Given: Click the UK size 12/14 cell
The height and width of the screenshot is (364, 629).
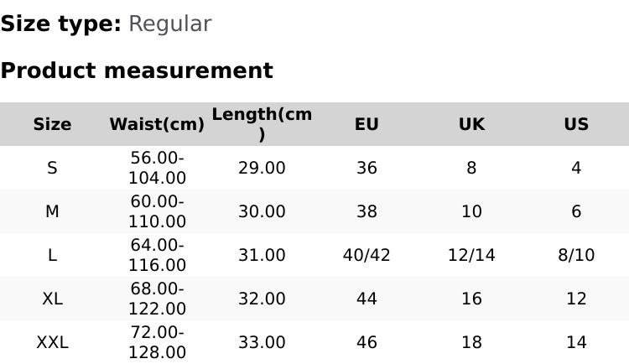Looking at the screenshot, I should click(471, 255).
